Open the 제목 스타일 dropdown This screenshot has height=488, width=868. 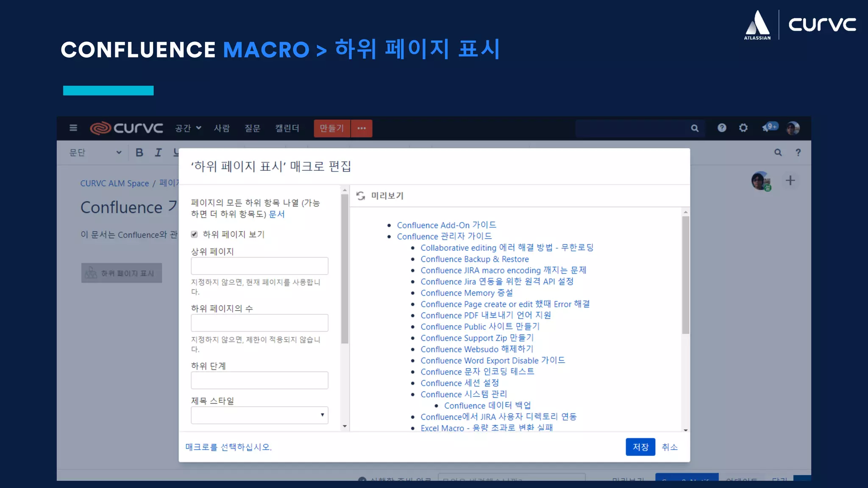coord(259,415)
